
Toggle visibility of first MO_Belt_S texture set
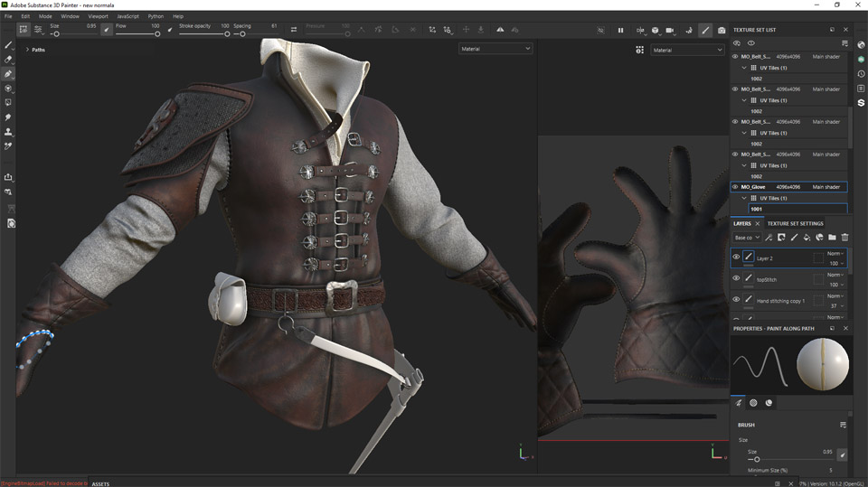pyautogui.click(x=735, y=56)
